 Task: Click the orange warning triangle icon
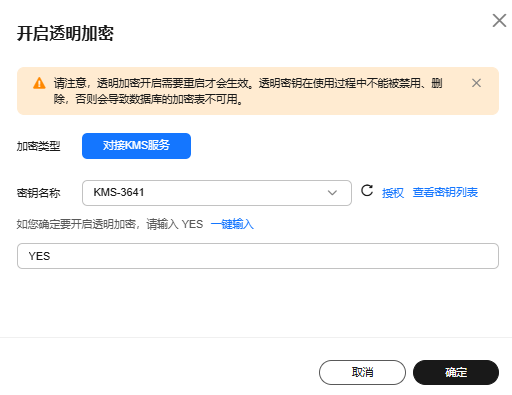(x=39, y=83)
